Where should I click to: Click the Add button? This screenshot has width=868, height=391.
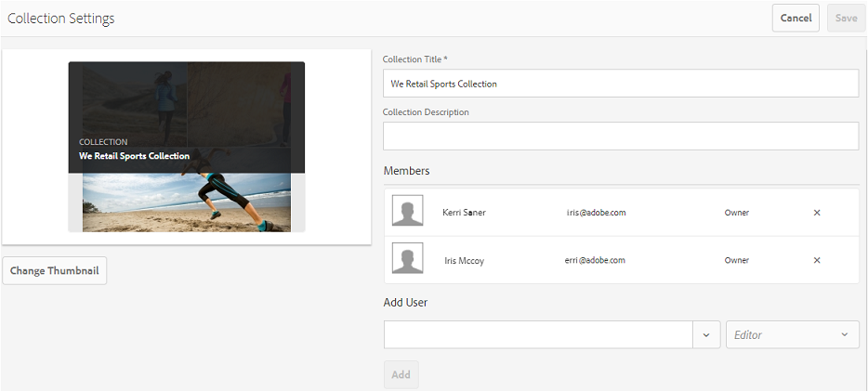click(401, 374)
